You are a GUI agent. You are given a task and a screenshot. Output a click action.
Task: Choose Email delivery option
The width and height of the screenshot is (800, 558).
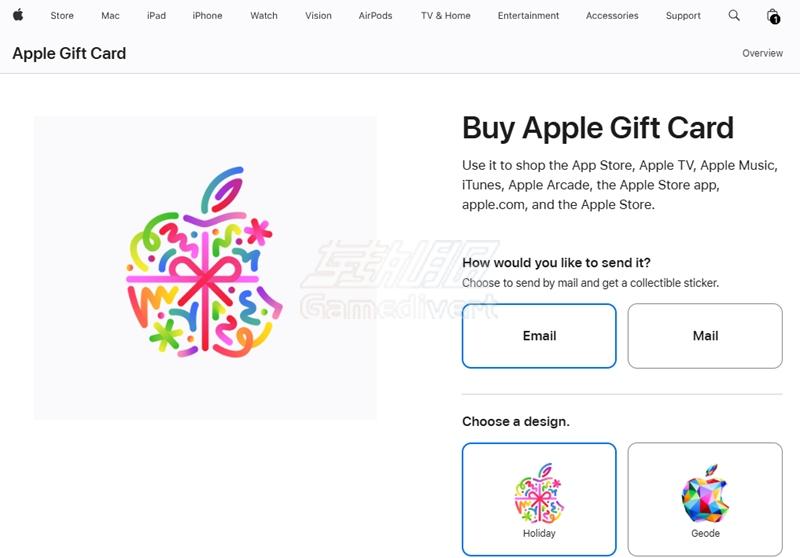[539, 336]
